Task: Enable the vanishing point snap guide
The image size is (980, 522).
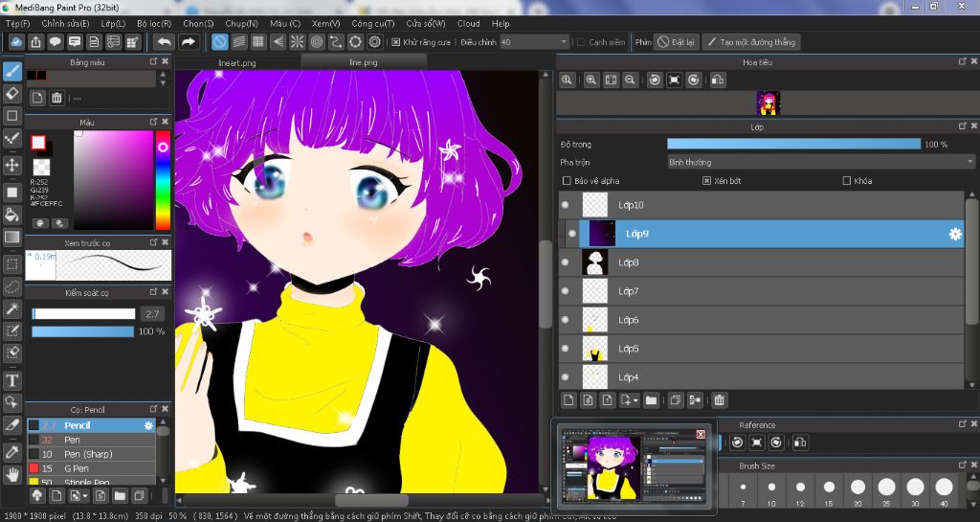Action: pyautogui.click(x=278, y=42)
